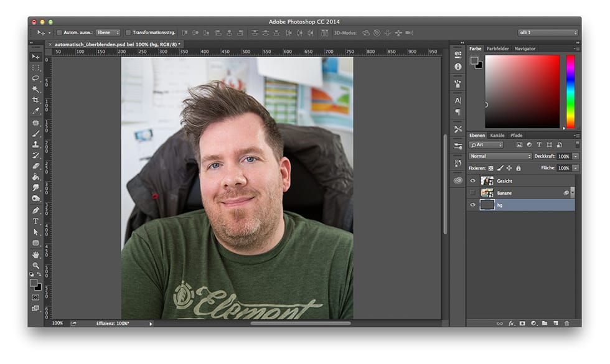Toggle lock all padlock
This screenshot has width=610, height=364.
point(518,169)
